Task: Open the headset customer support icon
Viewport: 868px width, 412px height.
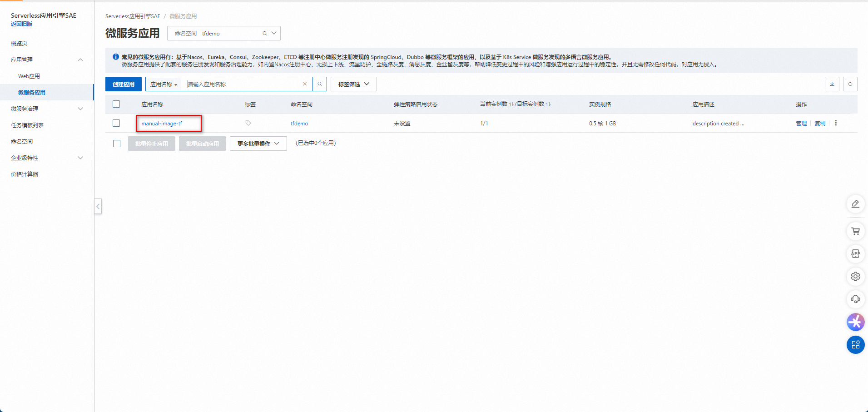Action: pos(855,299)
